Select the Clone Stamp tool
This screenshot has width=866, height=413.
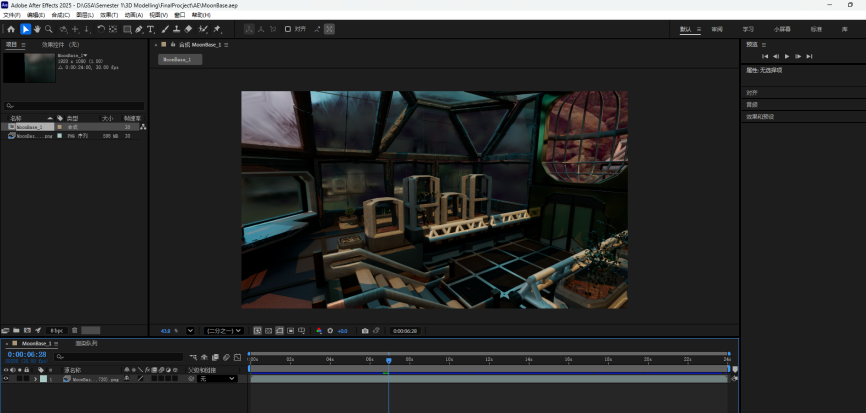tap(176, 29)
